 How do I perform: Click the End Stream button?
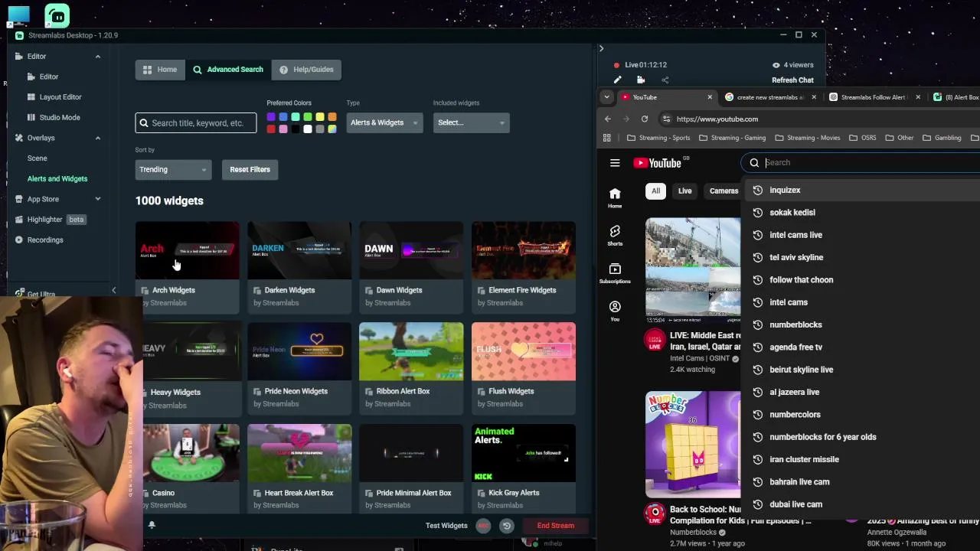(x=555, y=526)
